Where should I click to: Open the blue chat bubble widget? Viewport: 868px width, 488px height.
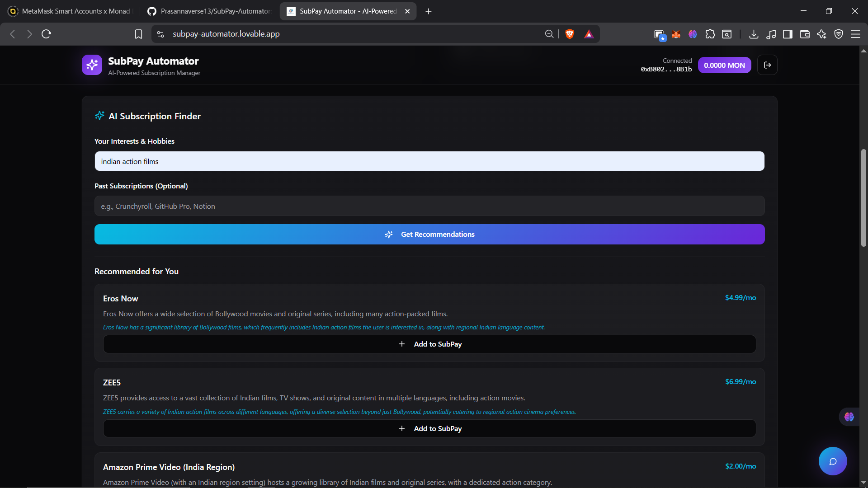832,461
